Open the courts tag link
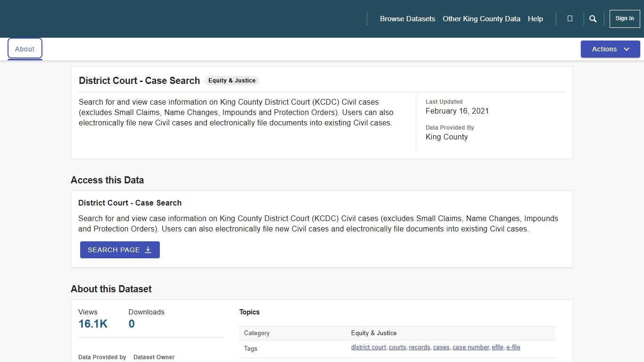The width and height of the screenshot is (644, 362). tap(397, 347)
